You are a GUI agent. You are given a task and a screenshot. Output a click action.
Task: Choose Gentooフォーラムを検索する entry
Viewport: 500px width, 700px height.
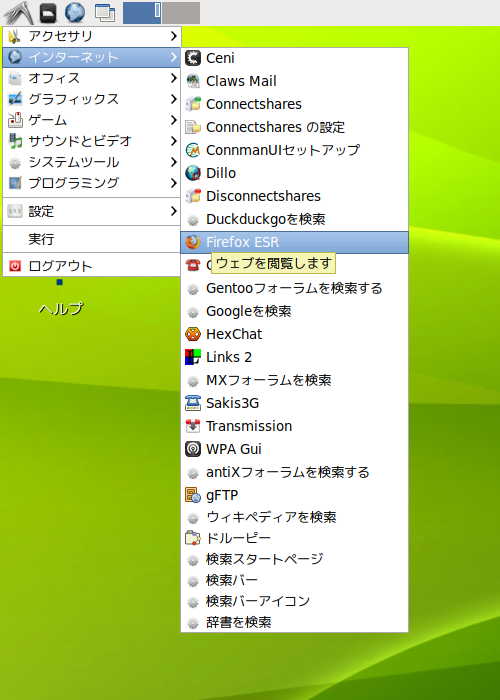pyautogui.click(x=294, y=288)
